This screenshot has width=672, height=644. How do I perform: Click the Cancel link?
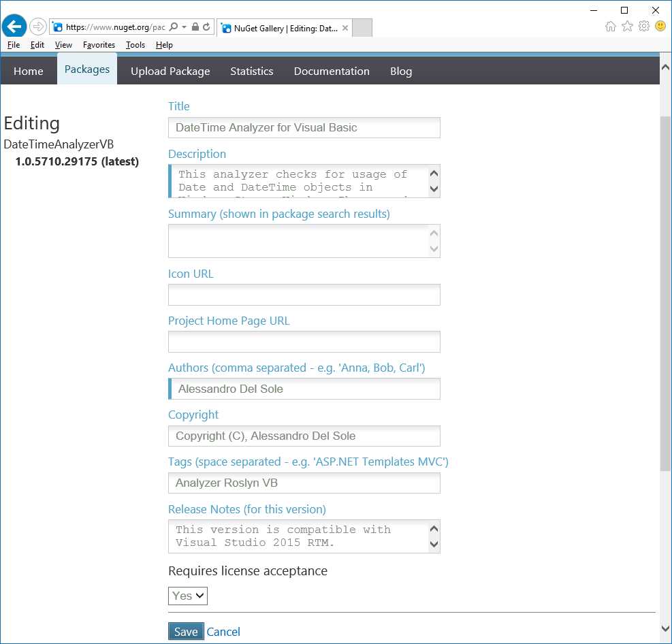pyautogui.click(x=223, y=632)
